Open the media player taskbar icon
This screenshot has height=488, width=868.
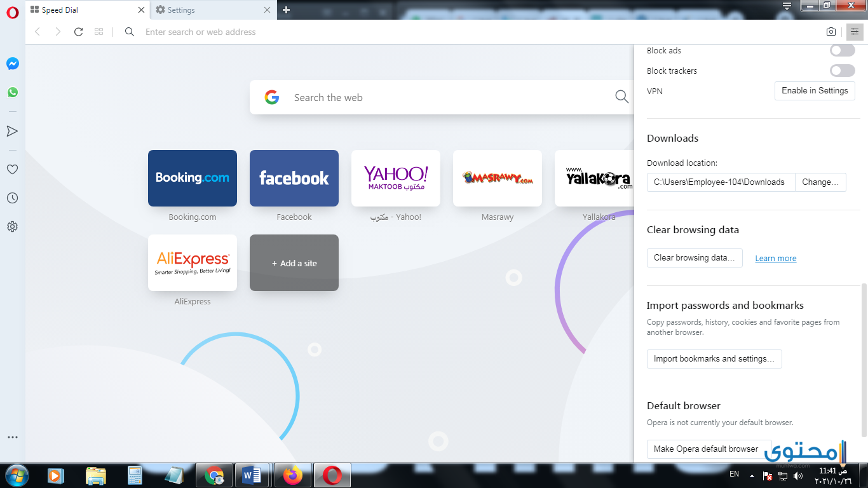tap(56, 475)
